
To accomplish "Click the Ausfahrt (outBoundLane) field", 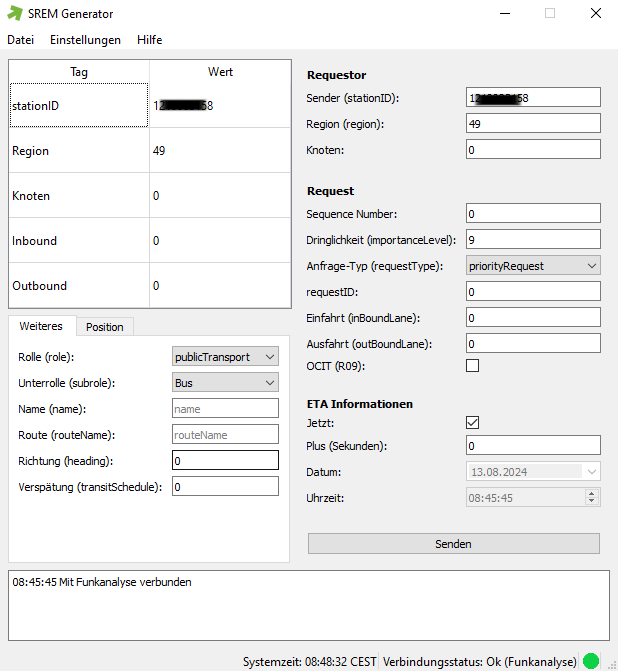I will [533, 344].
